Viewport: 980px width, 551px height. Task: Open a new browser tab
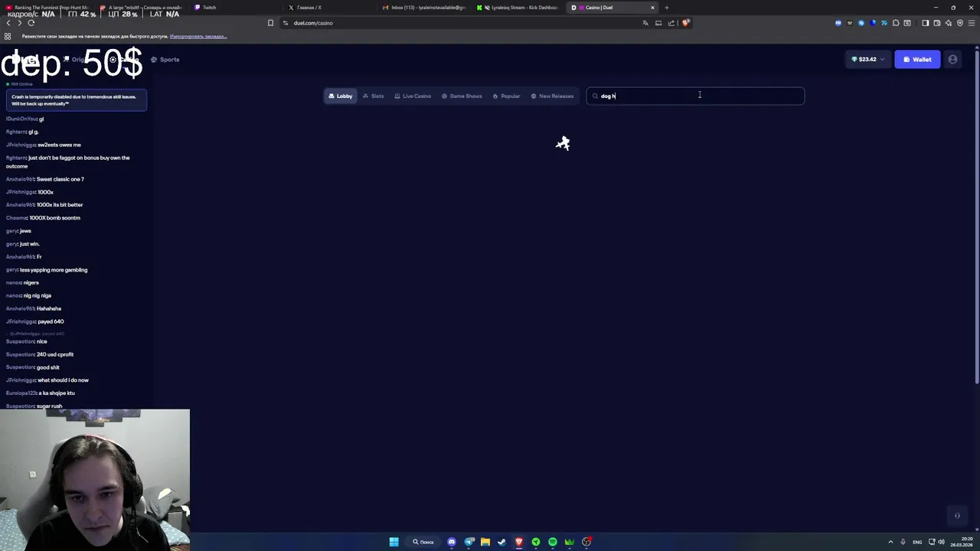click(x=666, y=7)
